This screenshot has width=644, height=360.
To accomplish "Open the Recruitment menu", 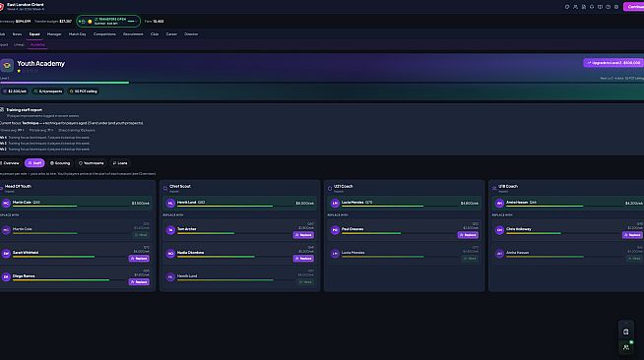I will coord(133,34).
